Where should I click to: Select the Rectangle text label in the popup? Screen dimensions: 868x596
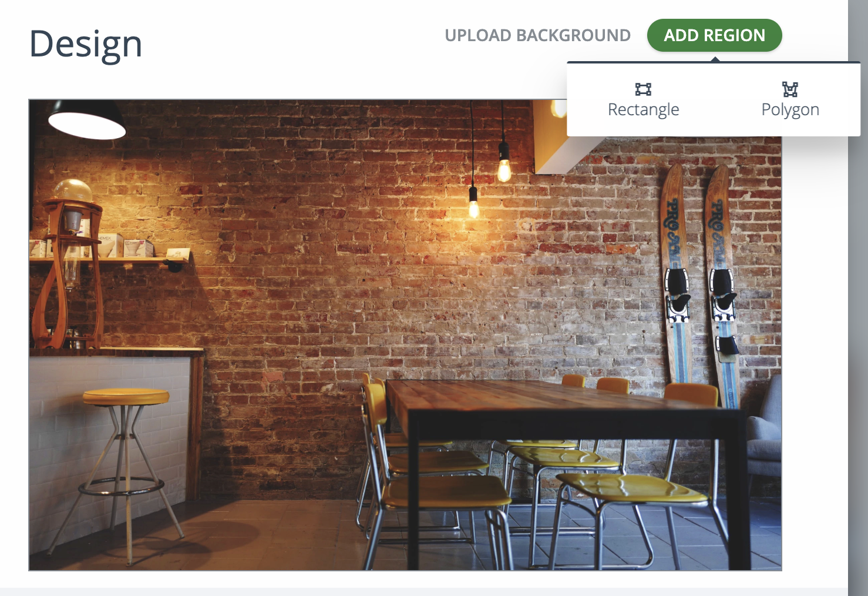(x=643, y=109)
